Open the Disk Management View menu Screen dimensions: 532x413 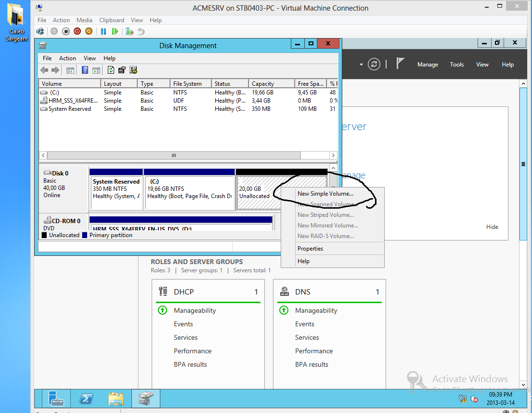pyautogui.click(x=90, y=58)
